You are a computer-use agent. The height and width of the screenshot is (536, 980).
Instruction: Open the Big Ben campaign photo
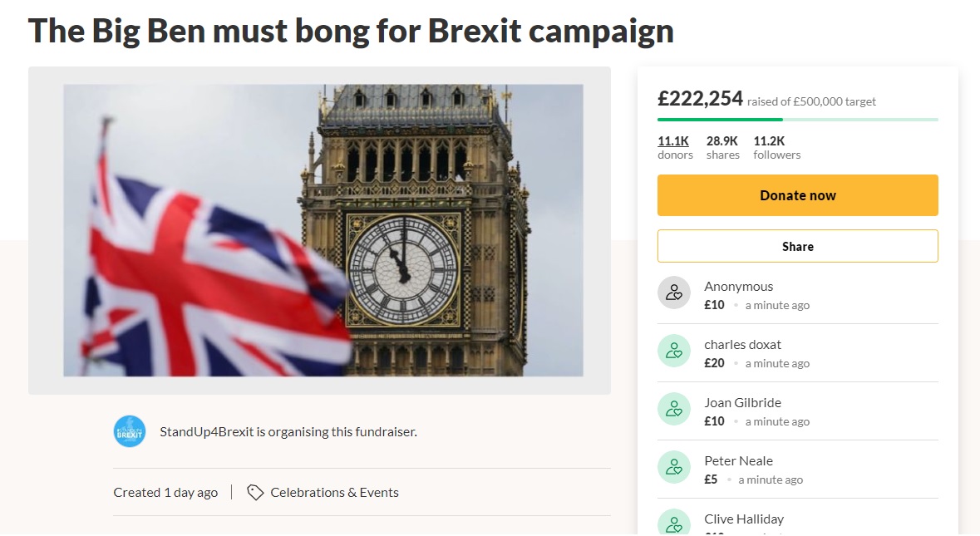point(323,230)
